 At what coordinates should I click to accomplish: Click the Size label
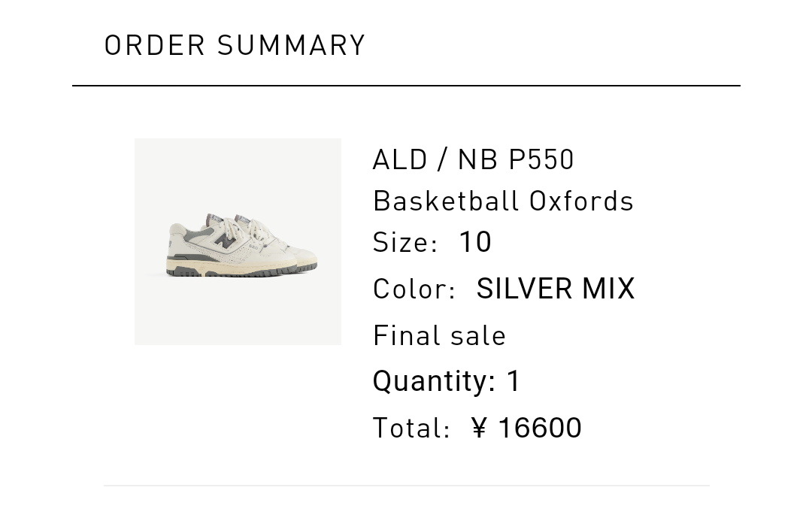[404, 243]
